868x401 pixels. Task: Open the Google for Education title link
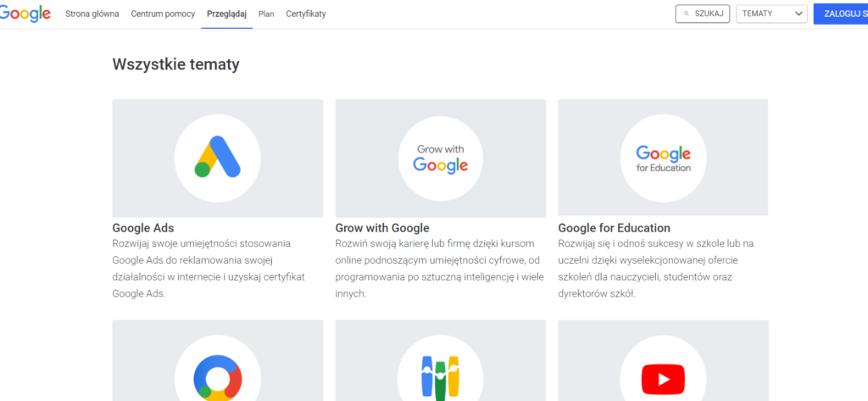coord(614,228)
